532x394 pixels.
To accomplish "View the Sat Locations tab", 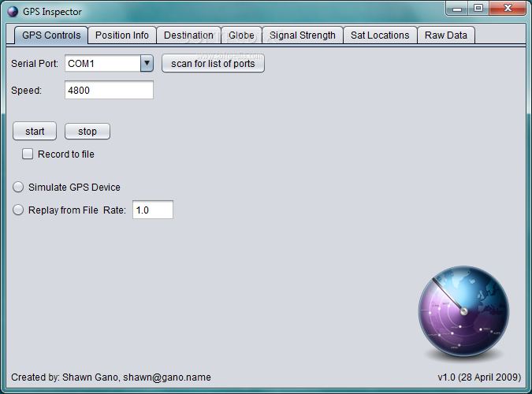I will point(380,35).
